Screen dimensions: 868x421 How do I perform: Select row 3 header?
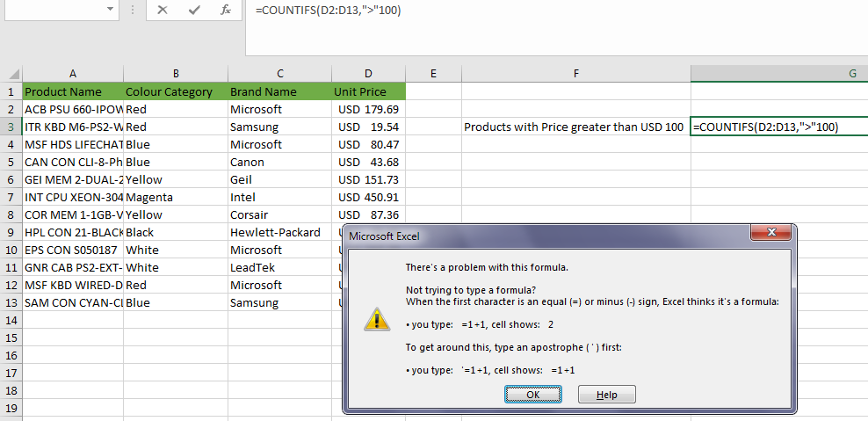tap(11, 127)
